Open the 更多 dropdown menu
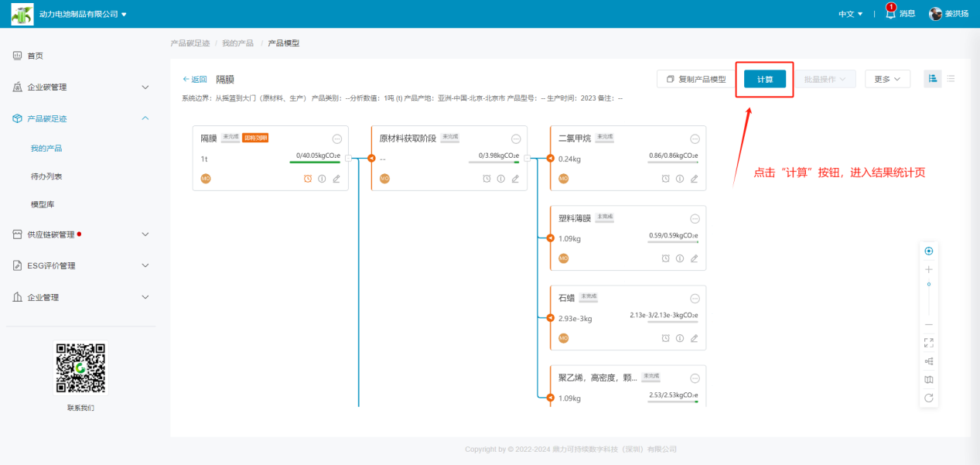Image resolution: width=980 pixels, height=465 pixels. pyautogui.click(x=887, y=79)
